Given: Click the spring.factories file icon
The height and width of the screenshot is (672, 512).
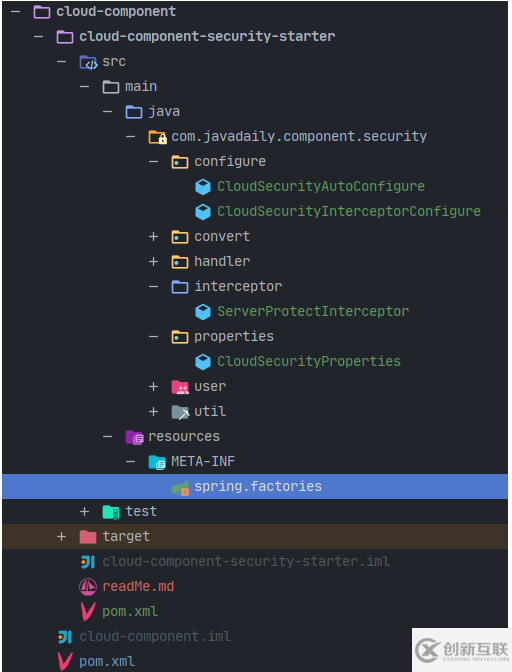Looking at the screenshot, I should point(180,487).
